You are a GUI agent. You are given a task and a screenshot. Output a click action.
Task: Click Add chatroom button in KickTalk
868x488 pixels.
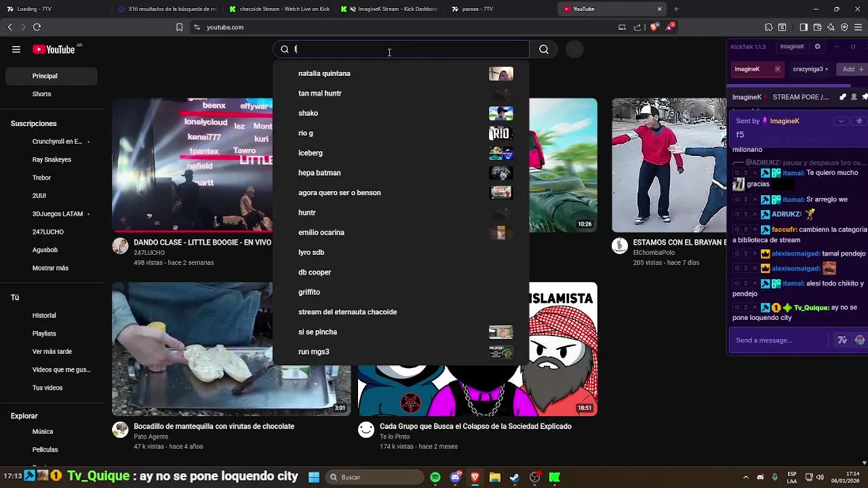[852, 69]
